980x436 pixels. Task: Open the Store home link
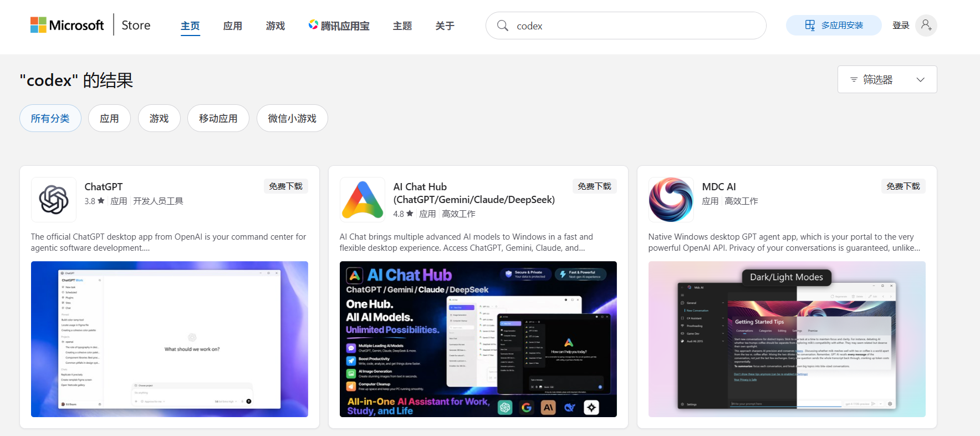(136, 26)
